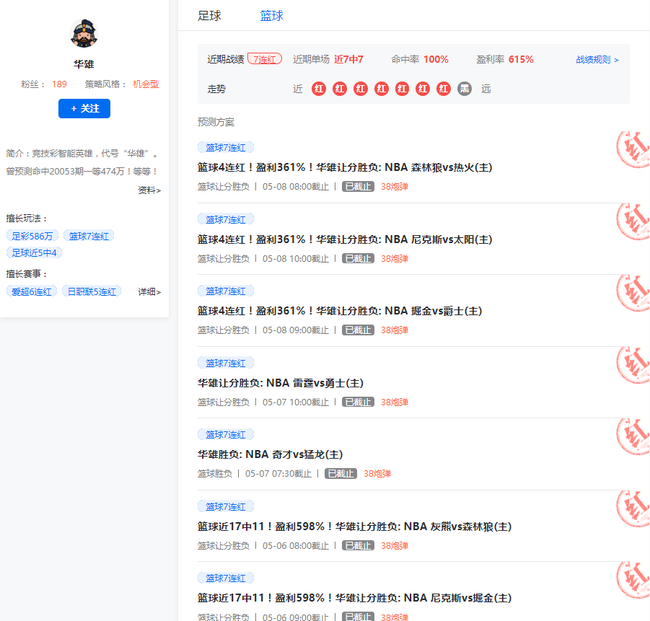Open prediction 尼克斯vs太阳(主)

pos(345,240)
